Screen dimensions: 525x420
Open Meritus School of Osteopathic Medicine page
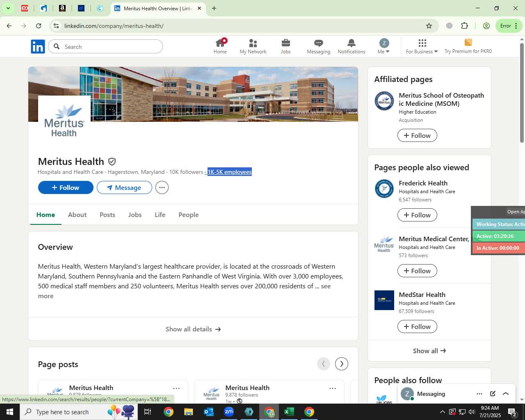[x=441, y=99]
